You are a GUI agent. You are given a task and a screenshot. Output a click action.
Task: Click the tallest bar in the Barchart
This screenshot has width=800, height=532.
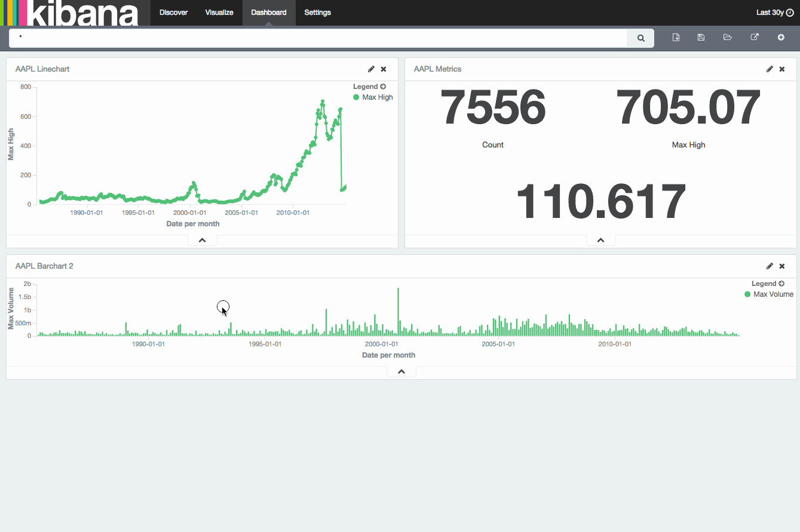click(x=398, y=312)
